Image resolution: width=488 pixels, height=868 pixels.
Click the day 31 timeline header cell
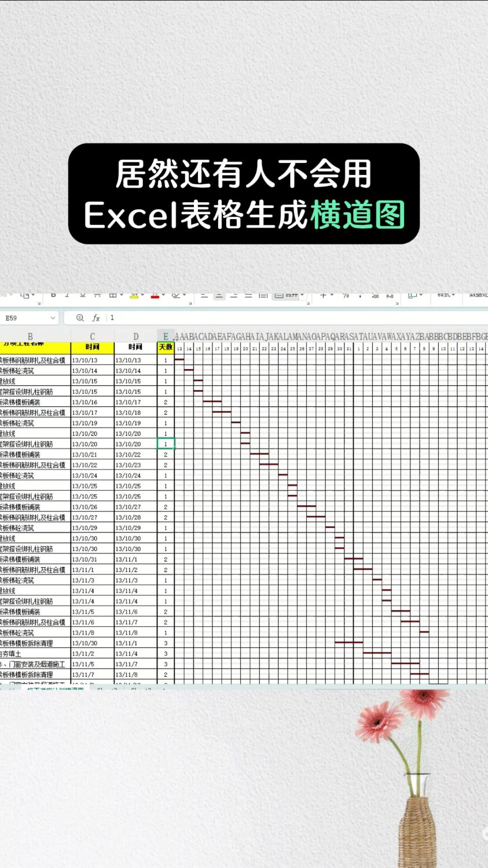[349, 348]
